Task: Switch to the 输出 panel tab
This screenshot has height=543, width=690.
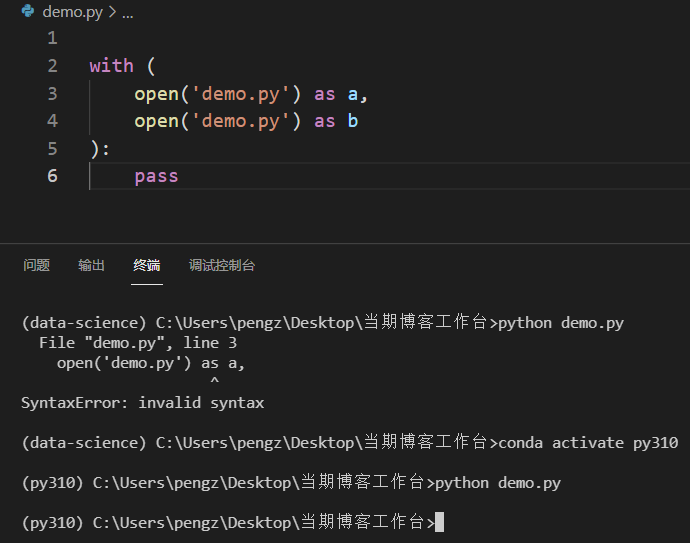Action: [92, 265]
